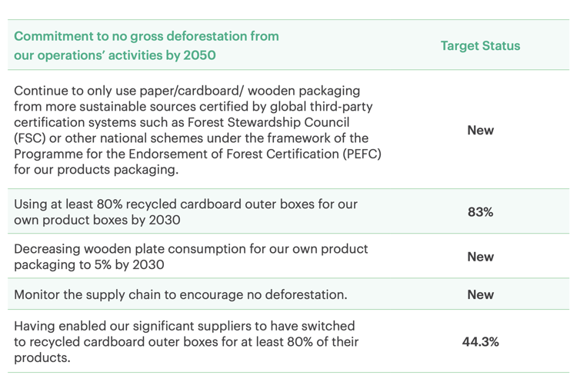Select the 44.3% status value
The image size is (577, 392).
(x=480, y=341)
